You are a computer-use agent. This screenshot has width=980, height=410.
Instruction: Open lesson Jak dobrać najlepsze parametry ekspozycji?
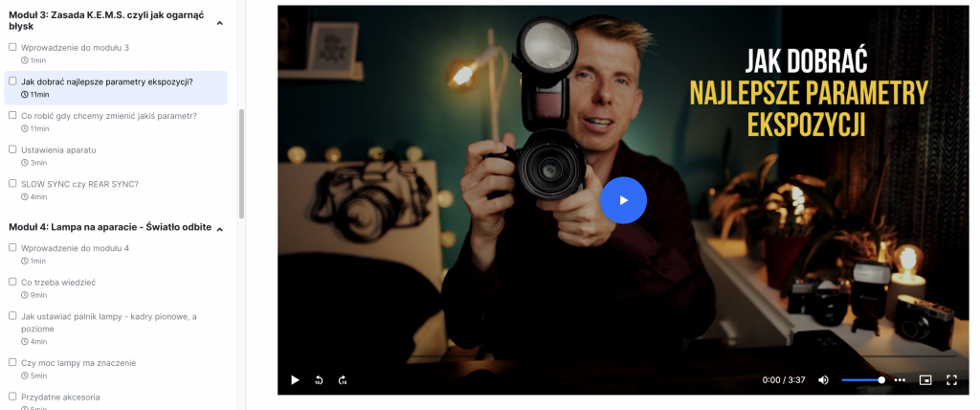tap(107, 82)
